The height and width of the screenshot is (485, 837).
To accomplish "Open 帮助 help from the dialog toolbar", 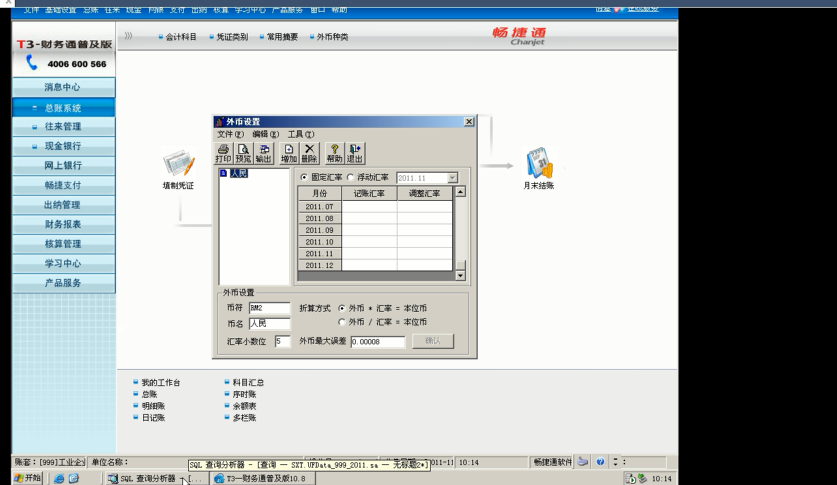I will (334, 153).
